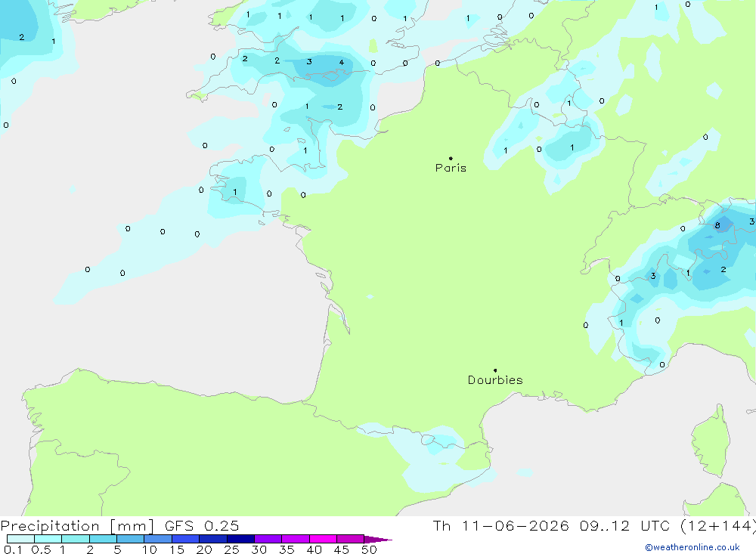Click the '0.5' legend scale label
The width and height of the screenshot is (756, 554).
pos(41,549)
